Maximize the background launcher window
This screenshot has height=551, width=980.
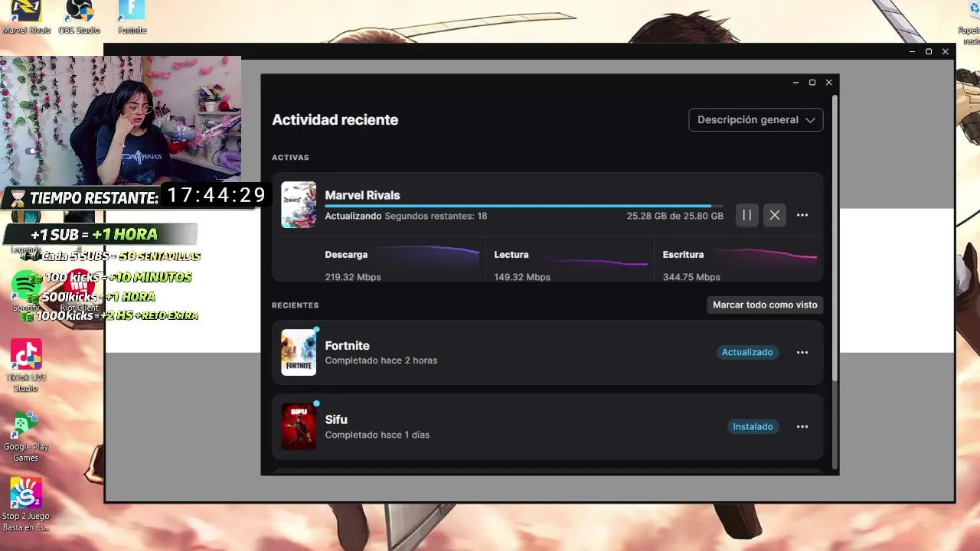929,51
